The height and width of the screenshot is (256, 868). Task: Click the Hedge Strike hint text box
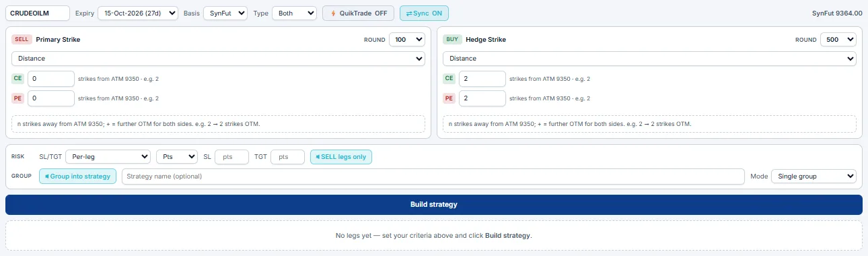[x=649, y=124]
